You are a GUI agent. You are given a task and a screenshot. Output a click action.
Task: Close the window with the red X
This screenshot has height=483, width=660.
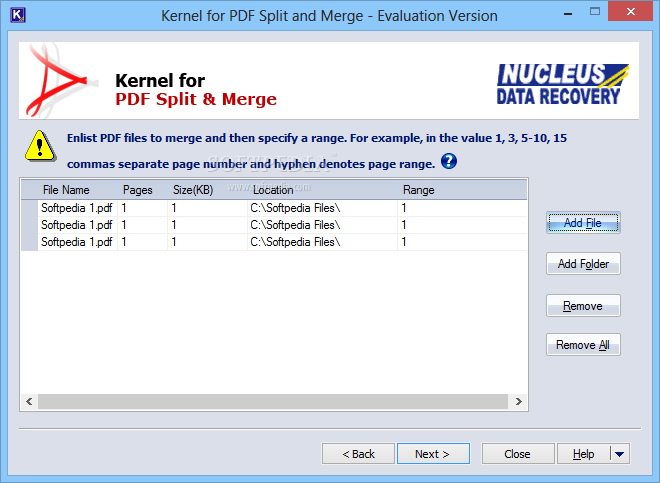[x=631, y=12]
